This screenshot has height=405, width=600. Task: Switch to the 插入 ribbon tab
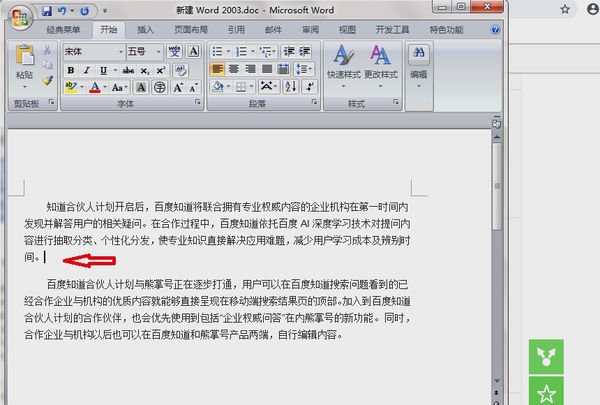click(x=145, y=30)
